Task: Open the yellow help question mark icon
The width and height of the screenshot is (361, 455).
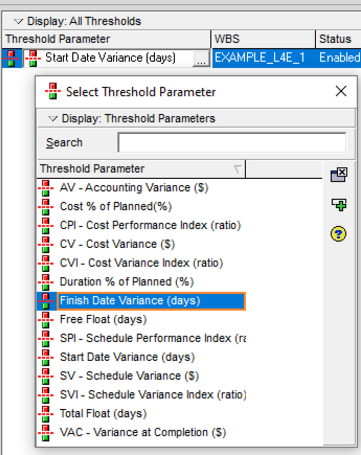Action: click(338, 234)
